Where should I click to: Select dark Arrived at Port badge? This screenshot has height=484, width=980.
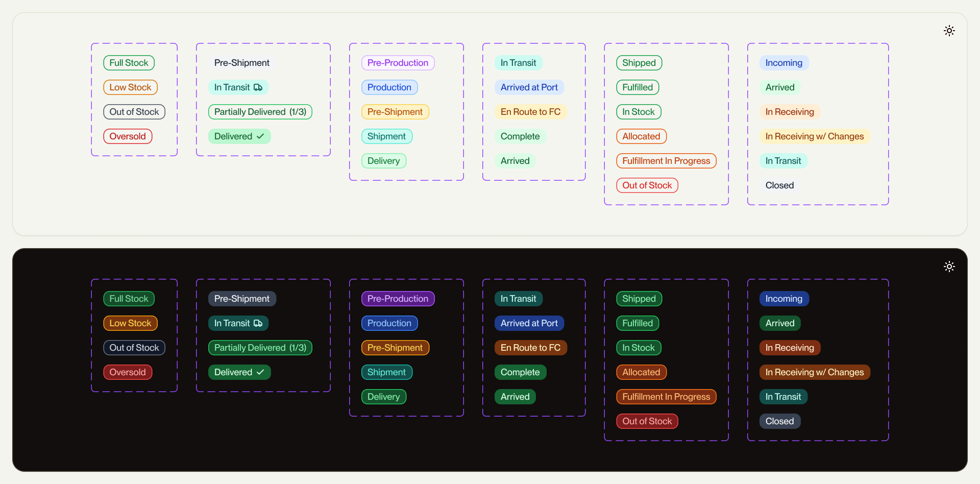coord(529,323)
